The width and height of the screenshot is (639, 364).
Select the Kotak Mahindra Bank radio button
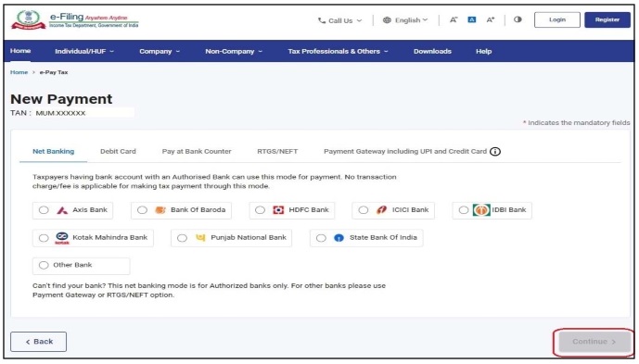coord(44,238)
